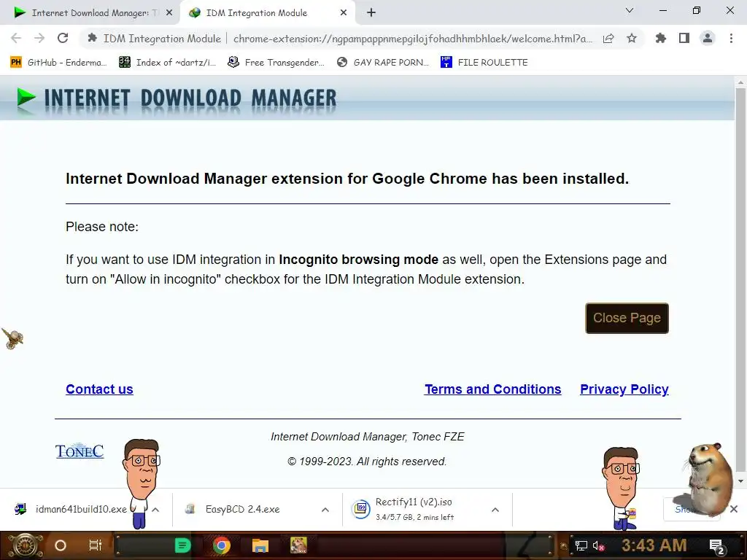This screenshot has height=560, width=747.
Task: Open the Privacy Policy link
Action: click(x=624, y=389)
